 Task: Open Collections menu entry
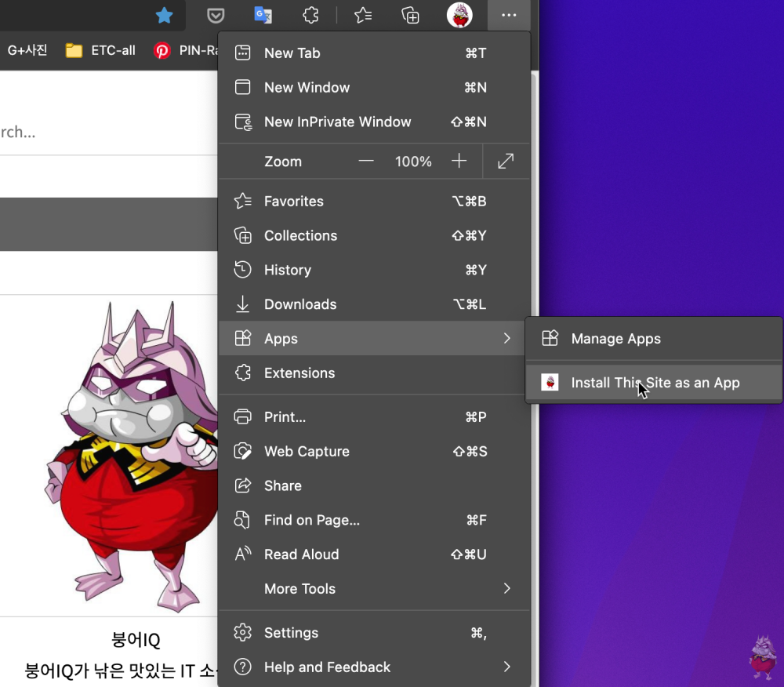coord(374,235)
